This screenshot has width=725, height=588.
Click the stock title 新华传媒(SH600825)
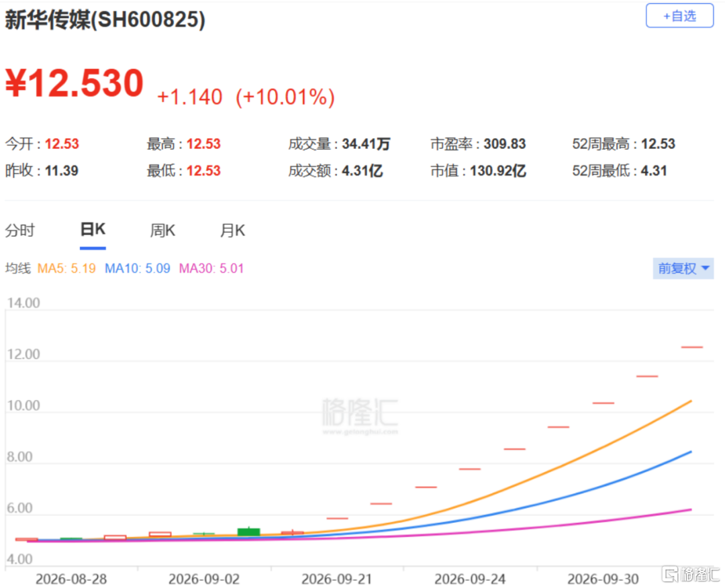105,20
